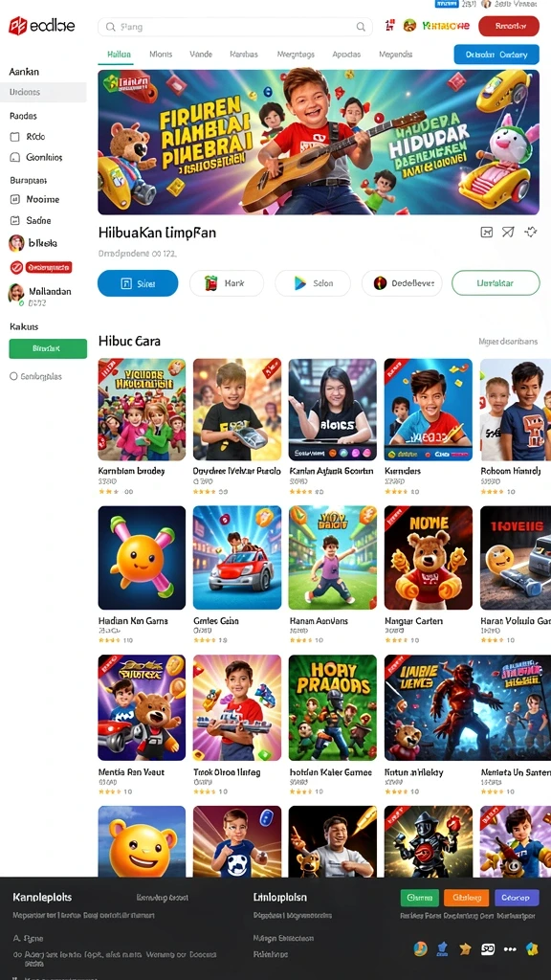551x980 pixels.
Task: Switch to the Mionis tab
Action: point(161,55)
